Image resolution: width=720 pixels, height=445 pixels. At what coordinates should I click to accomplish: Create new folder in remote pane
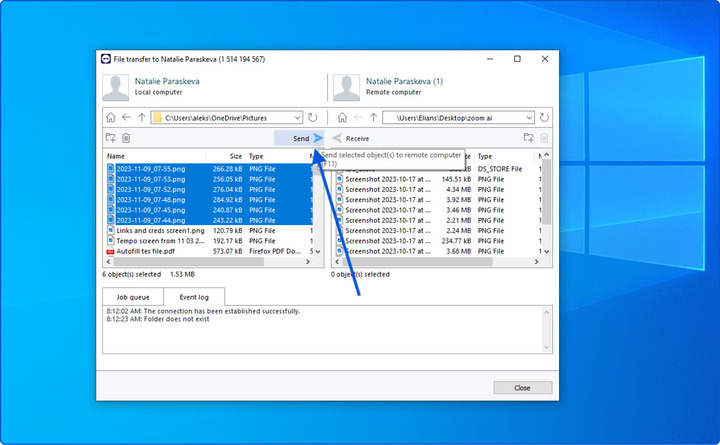[529, 138]
